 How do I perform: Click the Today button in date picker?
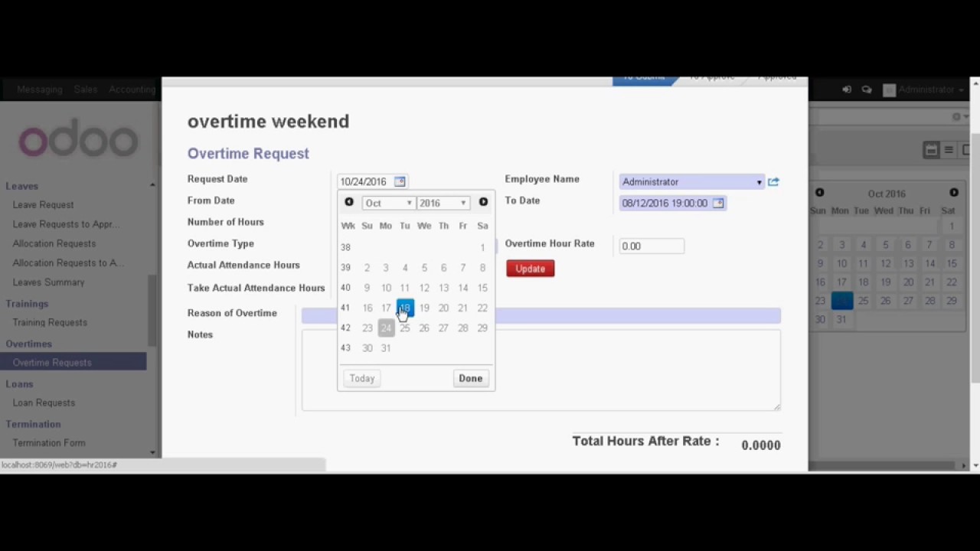point(362,378)
